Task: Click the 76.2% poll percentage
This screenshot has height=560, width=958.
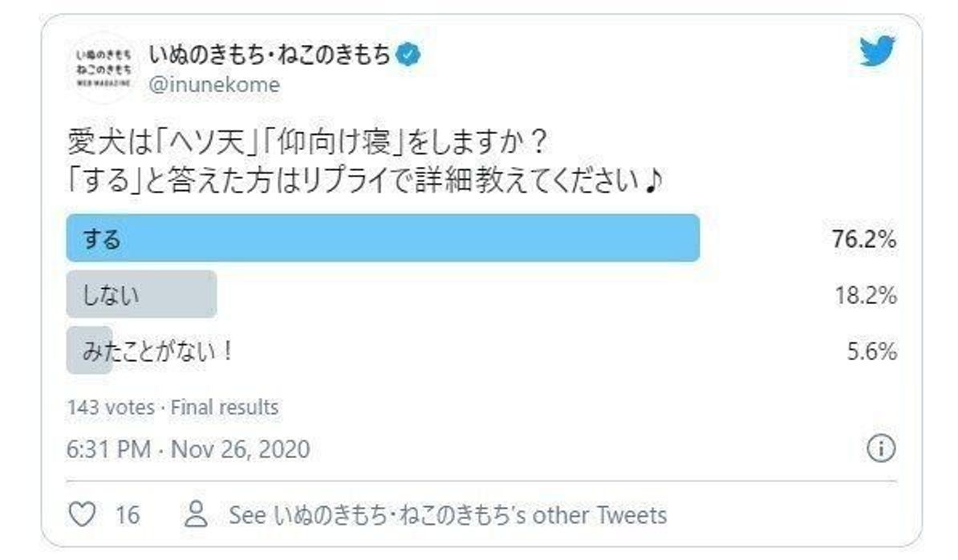Action: (863, 239)
